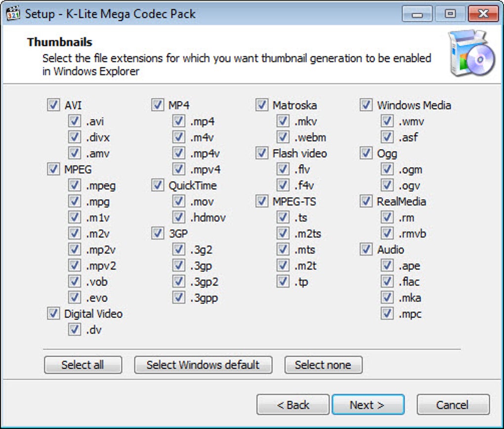Uncheck the MPEG group checkbox

(x=53, y=170)
